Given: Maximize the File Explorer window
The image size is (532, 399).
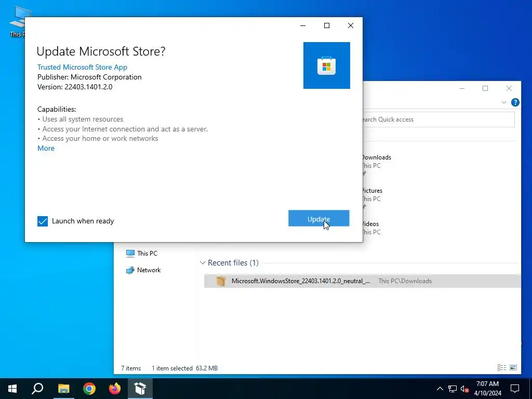Looking at the screenshot, I should (x=485, y=88).
